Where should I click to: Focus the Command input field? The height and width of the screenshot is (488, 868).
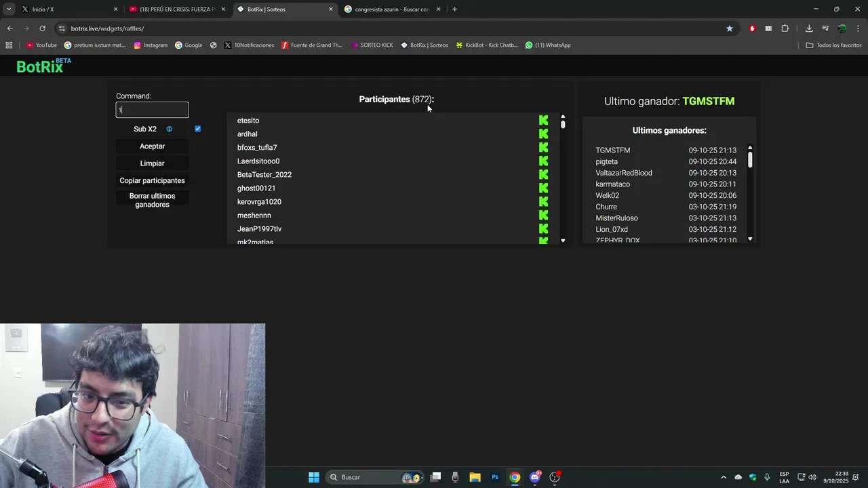coord(152,110)
